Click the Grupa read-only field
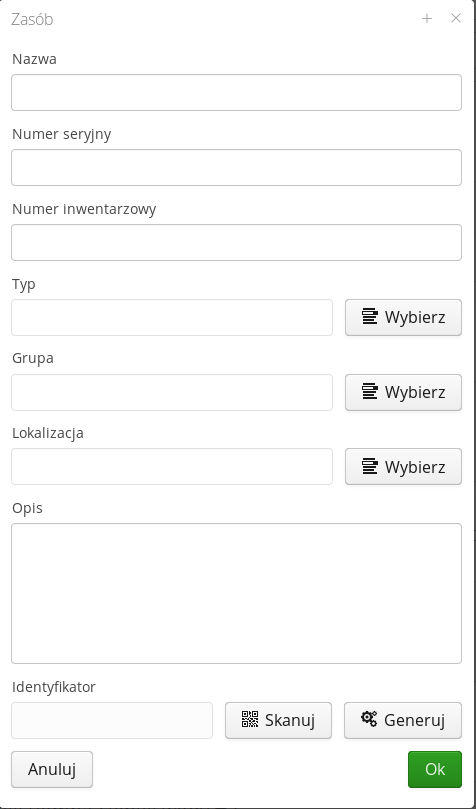476x809 pixels. click(172, 393)
